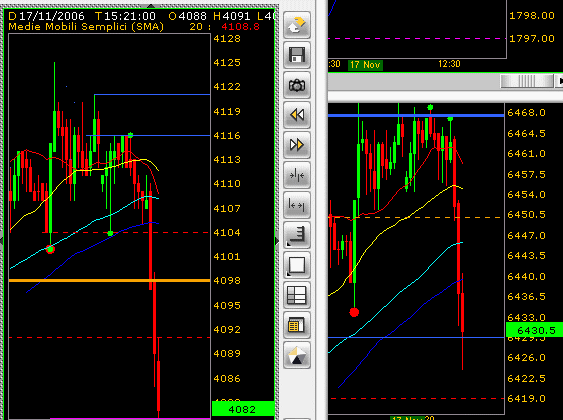This screenshot has width=563, height=420.
Task: Click the right scroll arrow of the scrollbar
Action: [560, 81]
